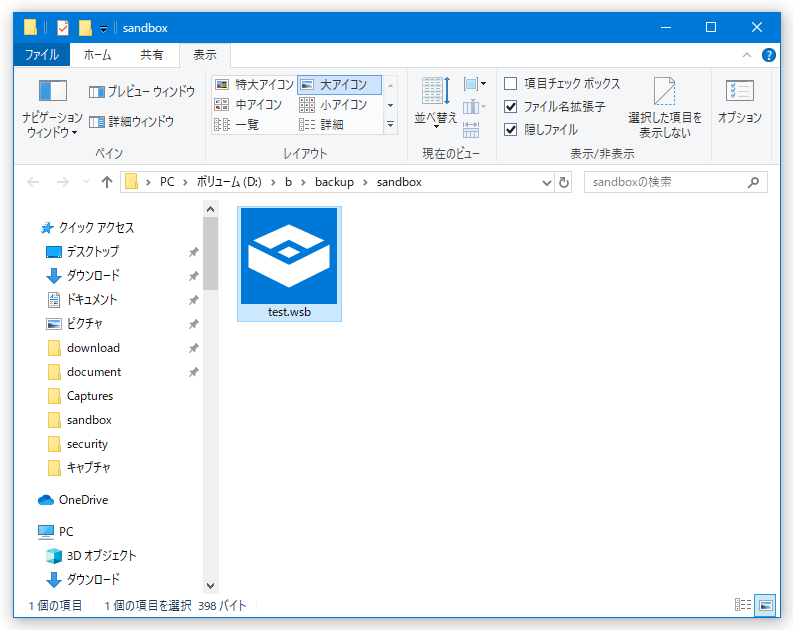793x630 pixels.
Task: Open Pictures (ピクチャ) in sidebar
Action: pos(74,324)
